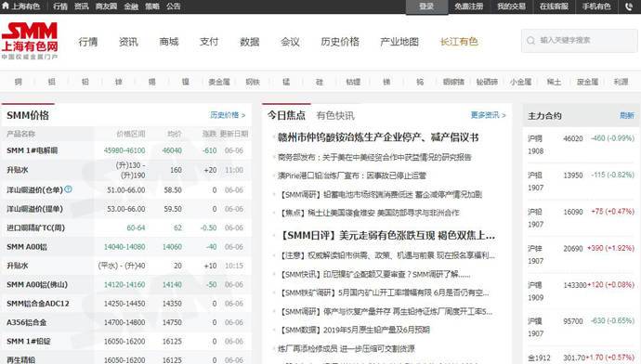Open 资讯 in the main navigation
This screenshot has height=364, width=641.
(x=128, y=42)
